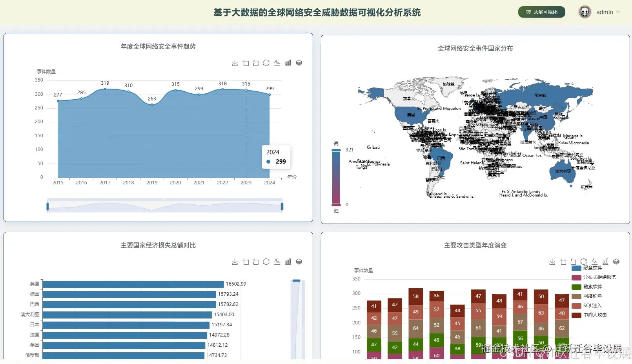The height and width of the screenshot is (364, 632).
Task: Save attack type evolution chart as image
Action: [x=552, y=262]
